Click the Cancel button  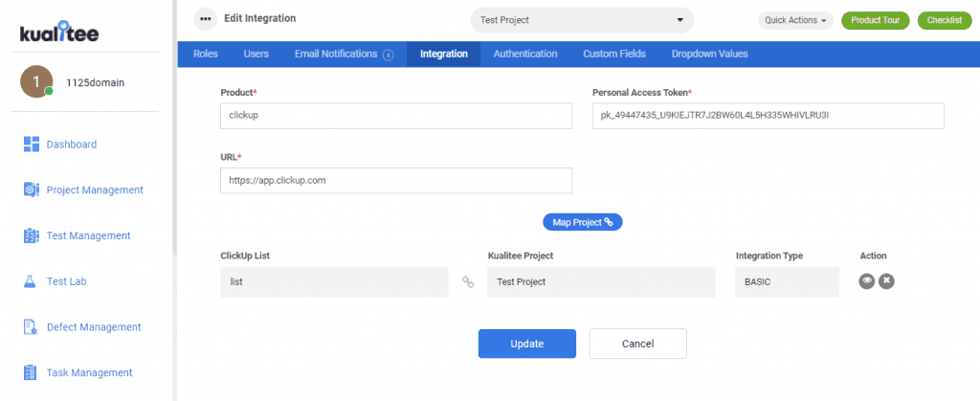tap(637, 344)
